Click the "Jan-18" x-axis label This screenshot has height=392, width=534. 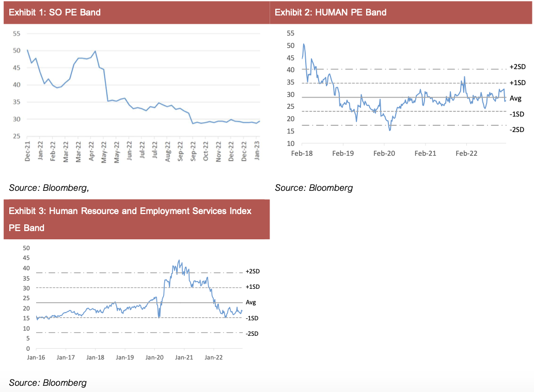point(96,357)
